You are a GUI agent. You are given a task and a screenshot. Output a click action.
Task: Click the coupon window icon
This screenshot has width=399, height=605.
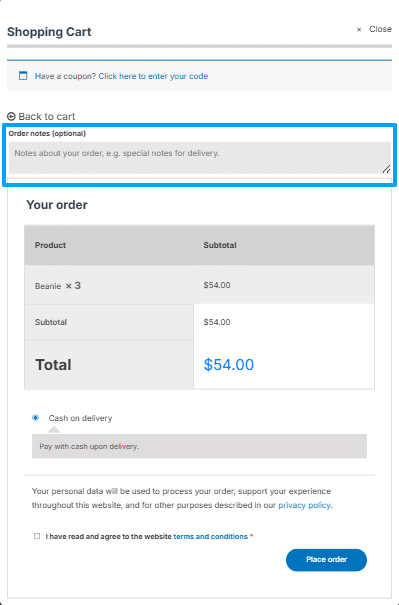coord(23,76)
